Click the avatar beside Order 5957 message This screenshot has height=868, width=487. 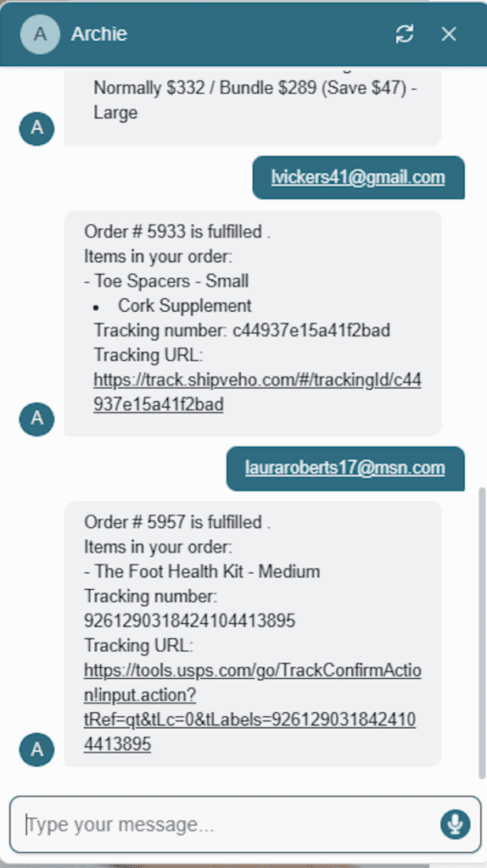[36, 749]
